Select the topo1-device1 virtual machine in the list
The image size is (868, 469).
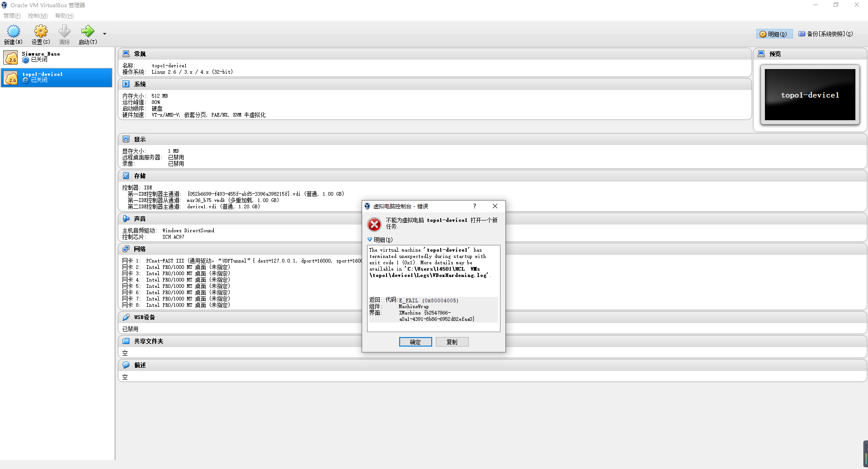57,78
